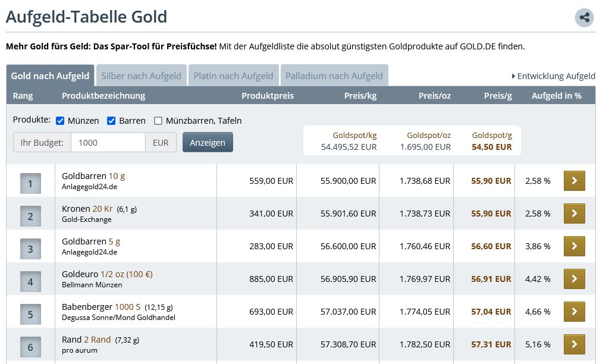Uncheck the Barren checkbox

point(111,121)
